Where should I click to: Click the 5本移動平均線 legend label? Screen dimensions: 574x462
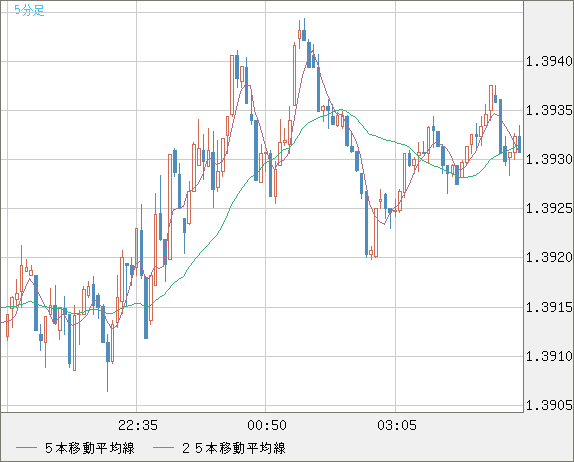click(90, 448)
